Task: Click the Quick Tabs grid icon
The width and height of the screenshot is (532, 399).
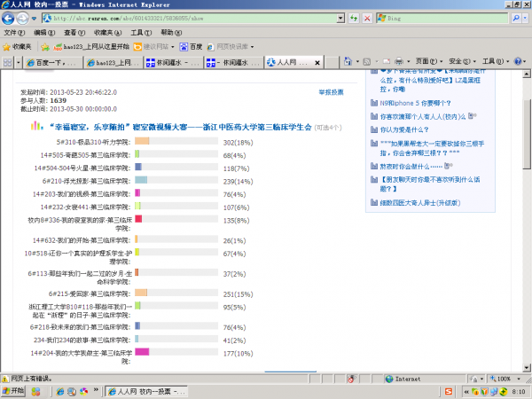Action: tap(7, 62)
